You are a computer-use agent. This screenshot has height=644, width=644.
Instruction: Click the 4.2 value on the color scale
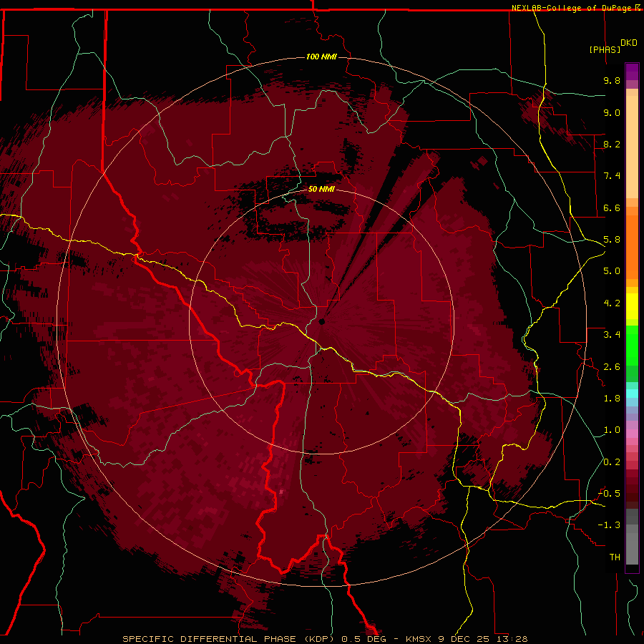[x=612, y=303]
